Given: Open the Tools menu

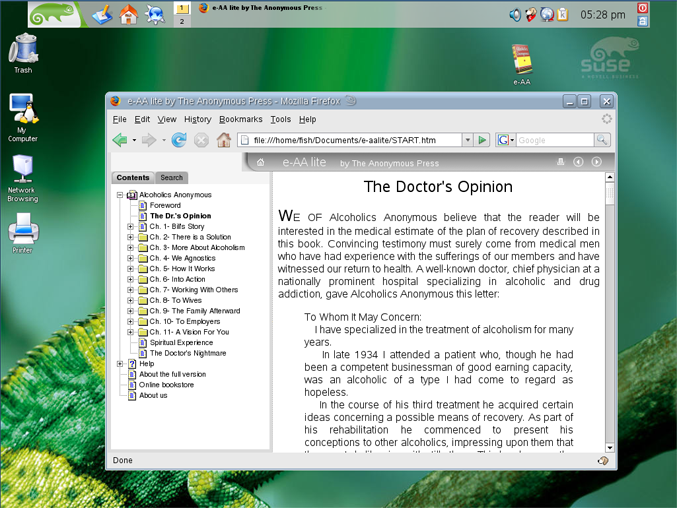Looking at the screenshot, I should (x=281, y=119).
